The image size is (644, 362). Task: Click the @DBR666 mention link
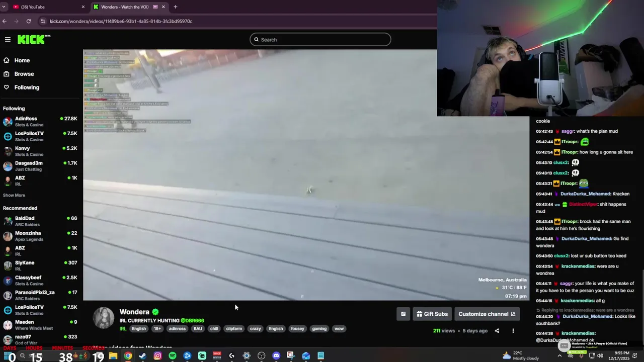coord(192,320)
